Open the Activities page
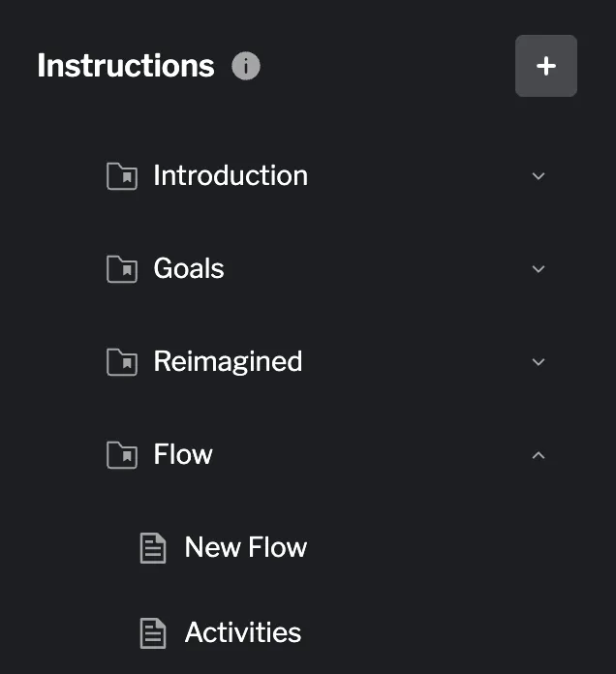The width and height of the screenshot is (616, 674). click(243, 633)
